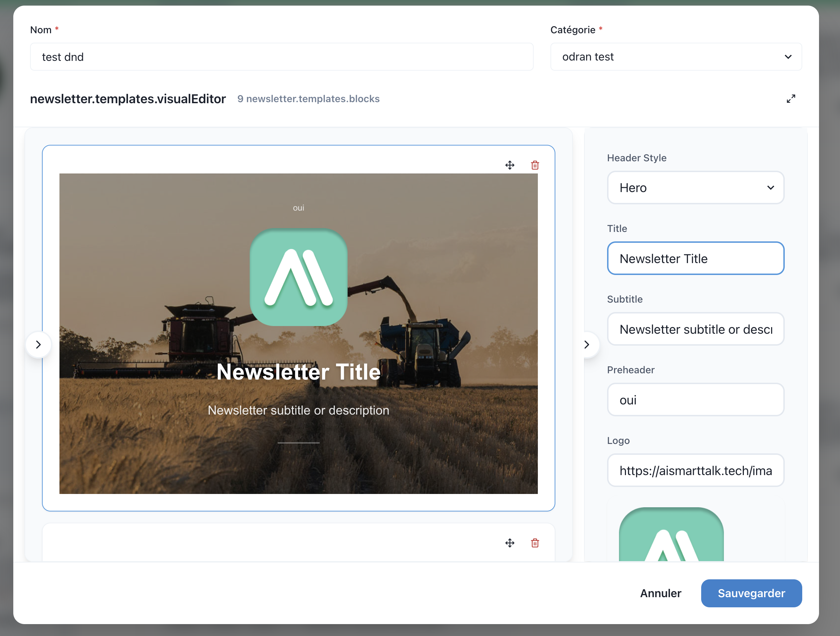Toggle the left blocks panel chevron

point(38,345)
